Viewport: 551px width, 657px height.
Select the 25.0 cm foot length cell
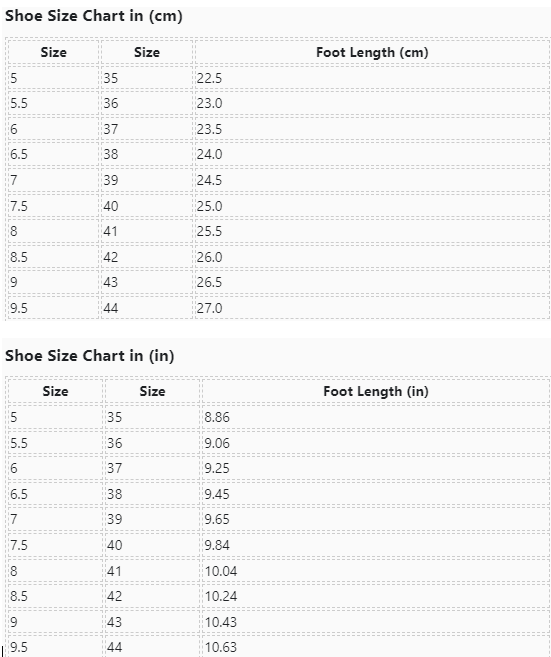[x=372, y=206]
